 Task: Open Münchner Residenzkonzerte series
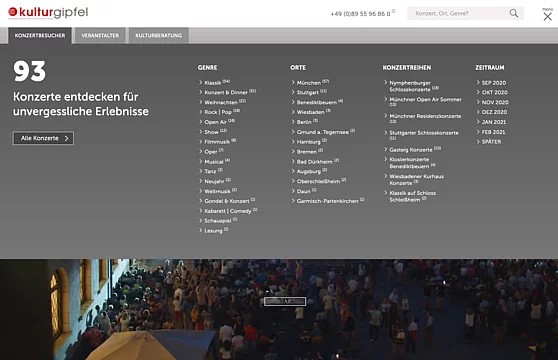tap(423, 119)
